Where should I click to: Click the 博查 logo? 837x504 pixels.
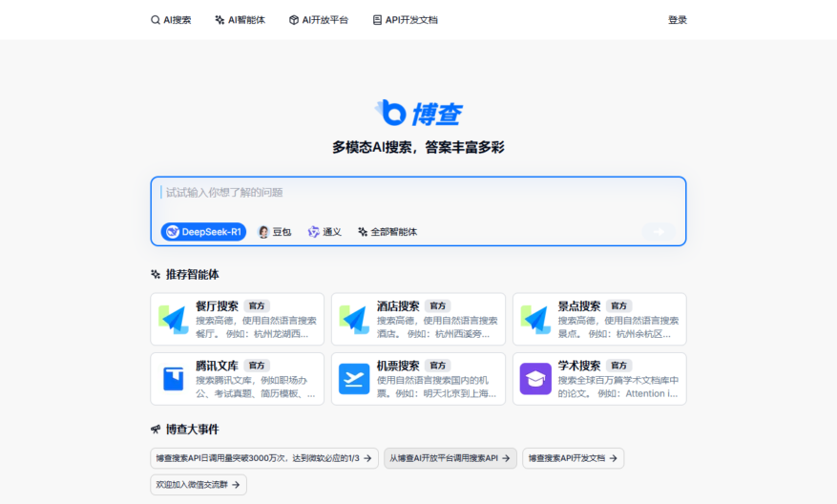coord(418,113)
